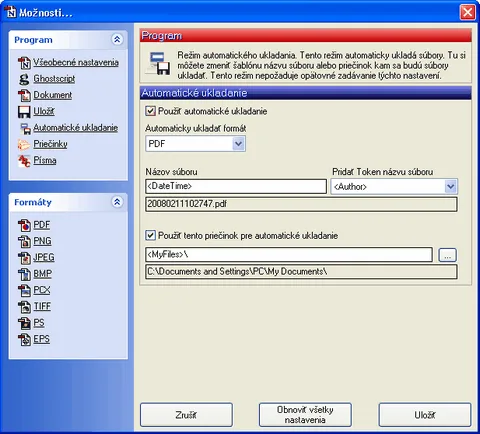Collapse the Program sidebar panel

point(117,40)
